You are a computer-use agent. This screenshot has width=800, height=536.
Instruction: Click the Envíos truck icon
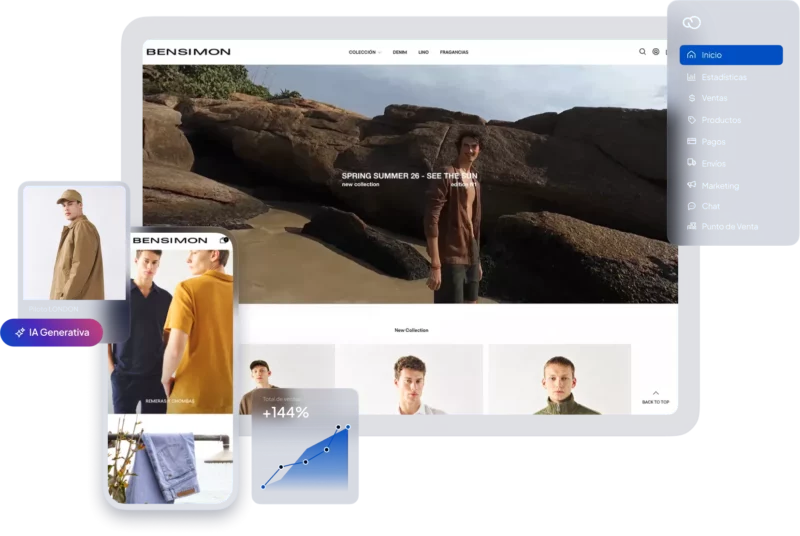[x=691, y=163]
